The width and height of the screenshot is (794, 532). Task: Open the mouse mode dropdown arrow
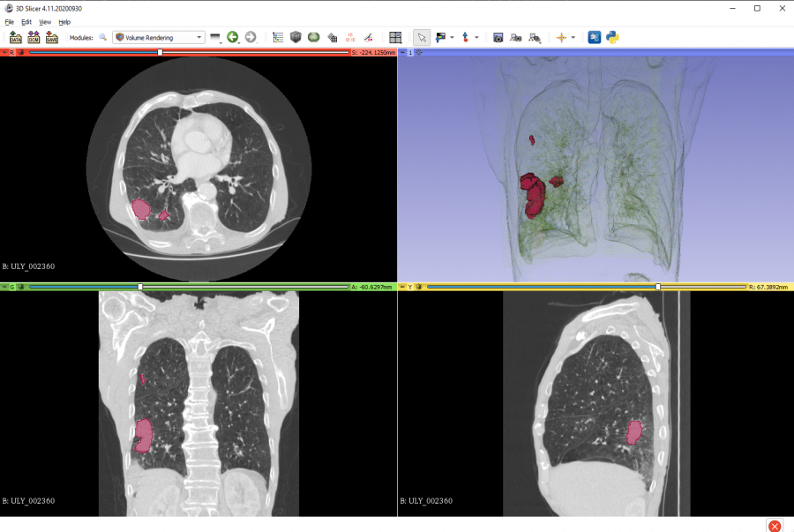click(x=451, y=37)
